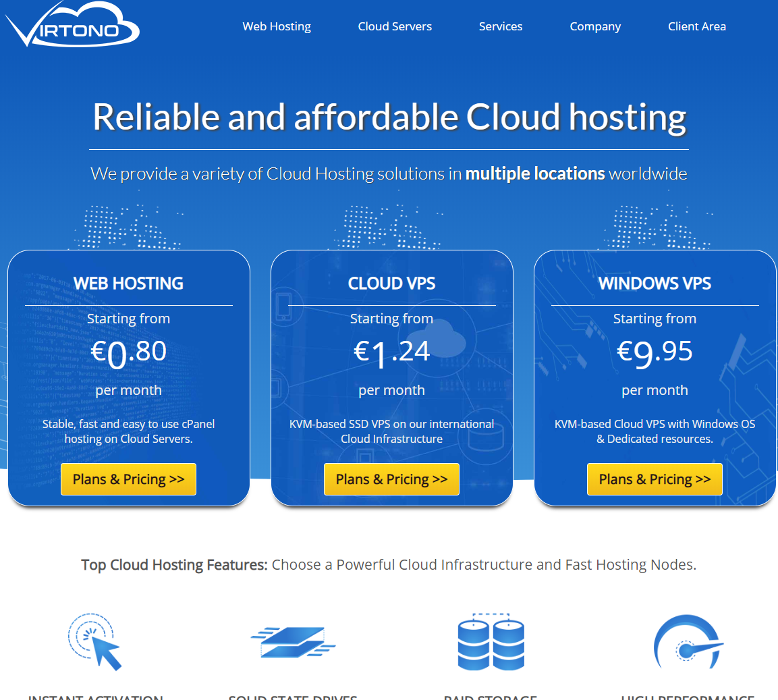The height and width of the screenshot is (700, 778).
Task: Select the WEB HOSTING card title
Action: click(x=128, y=284)
